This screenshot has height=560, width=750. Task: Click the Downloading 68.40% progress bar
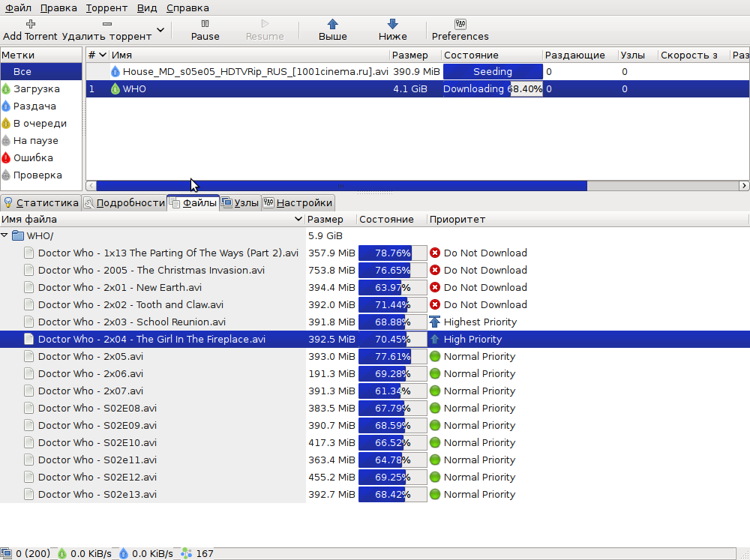click(493, 89)
